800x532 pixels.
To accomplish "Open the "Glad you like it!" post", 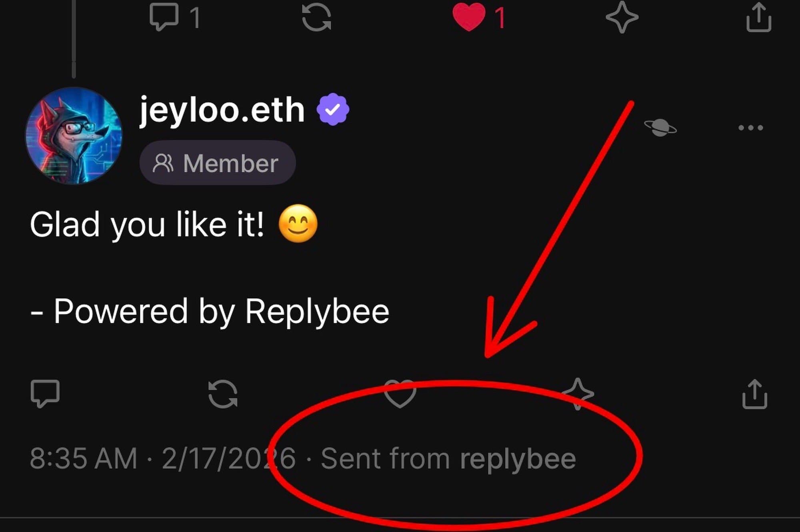I will (148, 225).
